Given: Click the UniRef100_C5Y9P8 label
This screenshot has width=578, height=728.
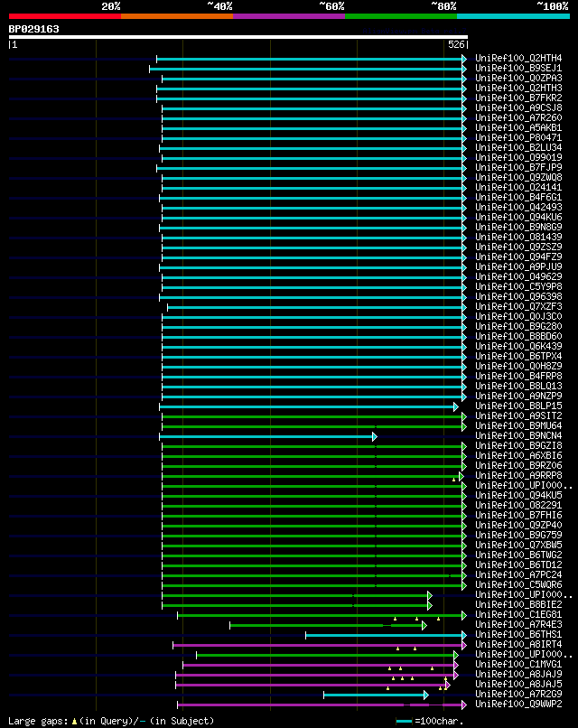Looking at the screenshot, I should (518, 287).
